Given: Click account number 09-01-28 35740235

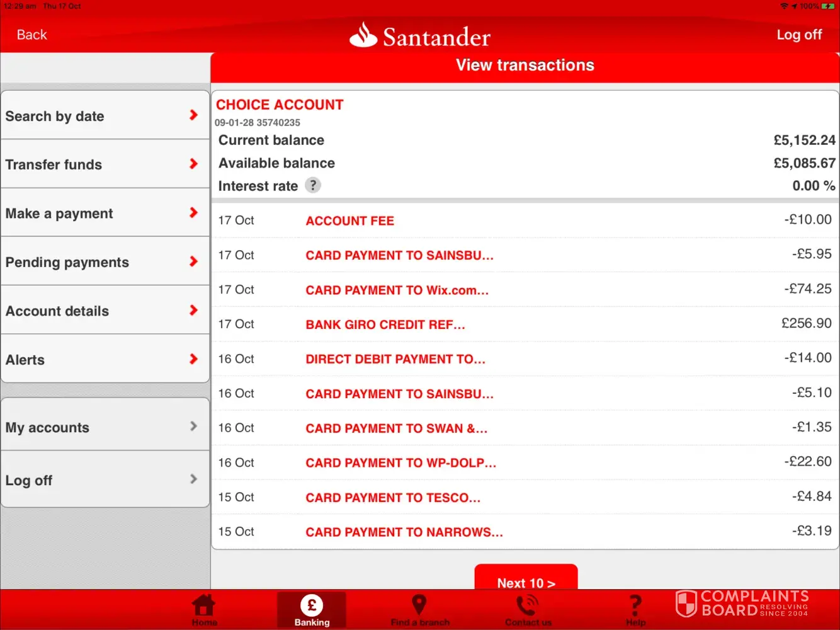Looking at the screenshot, I should coord(258,122).
